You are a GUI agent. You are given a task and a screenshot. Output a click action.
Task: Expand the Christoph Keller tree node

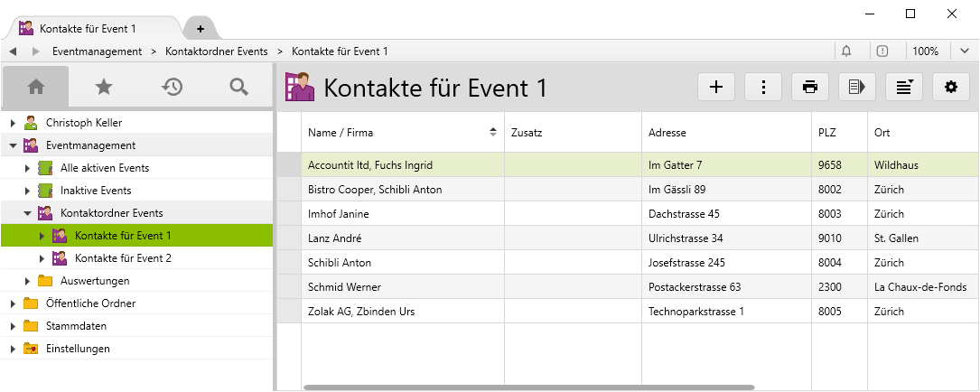[13, 123]
